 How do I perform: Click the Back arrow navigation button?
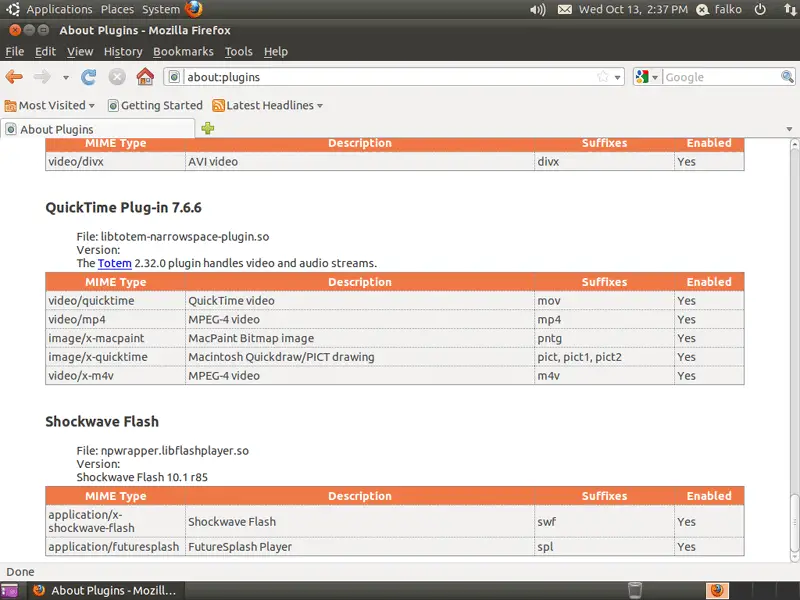[14, 77]
